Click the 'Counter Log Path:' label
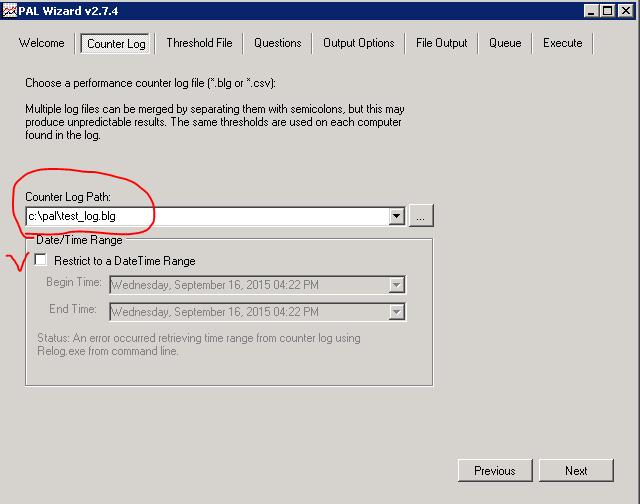This screenshot has width=640, height=504. (68, 197)
